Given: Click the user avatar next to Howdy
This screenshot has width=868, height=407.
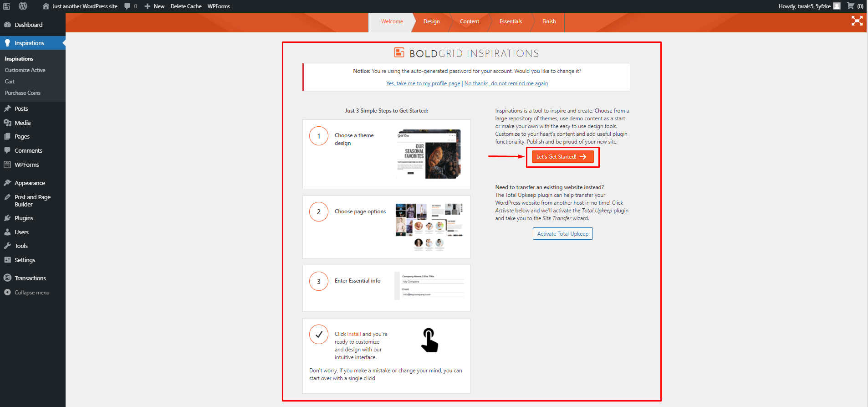Looking at the screenshot, I should click(837, 6).
